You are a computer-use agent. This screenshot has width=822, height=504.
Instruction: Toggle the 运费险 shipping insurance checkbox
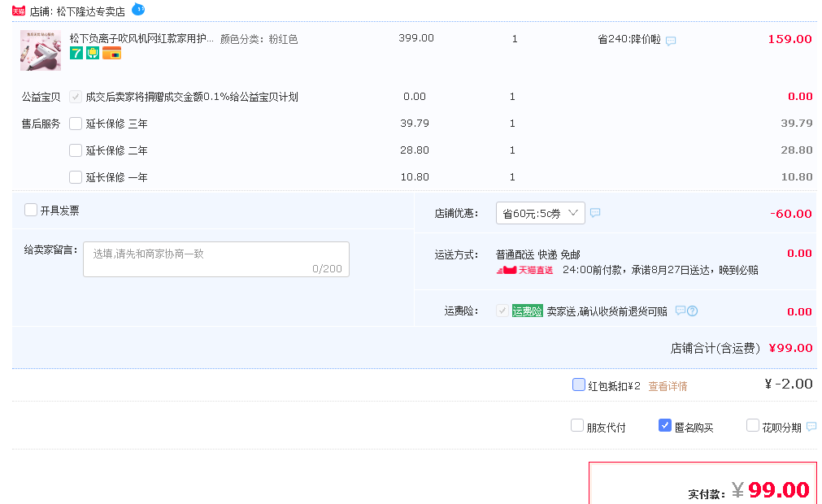[x=502, y=311]
